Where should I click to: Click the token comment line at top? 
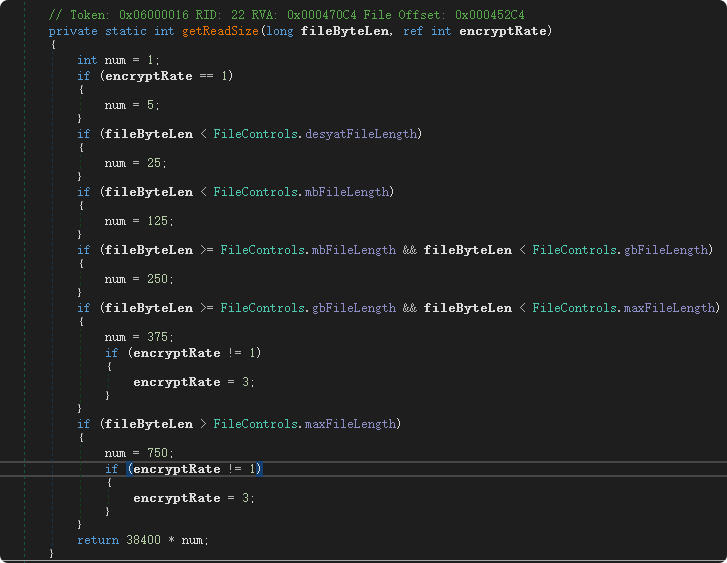290,16
